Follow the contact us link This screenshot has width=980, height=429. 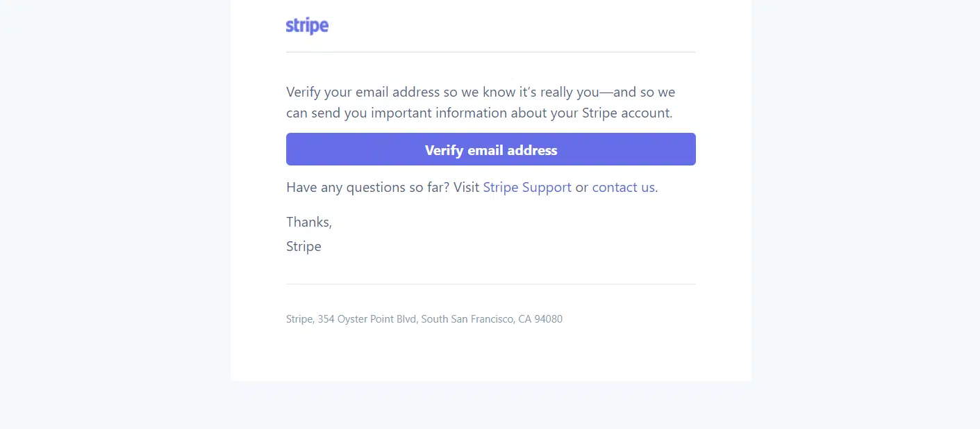[x=623, y=187]
